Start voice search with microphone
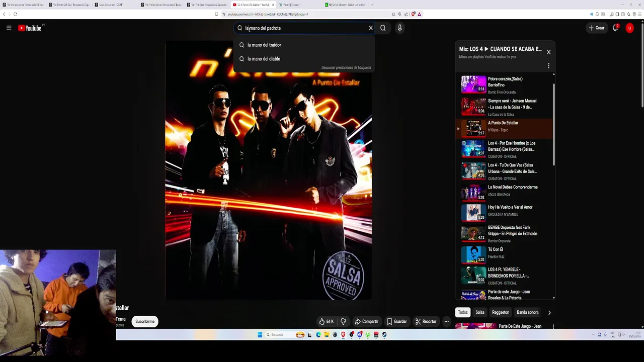 [x=399, y=28]
